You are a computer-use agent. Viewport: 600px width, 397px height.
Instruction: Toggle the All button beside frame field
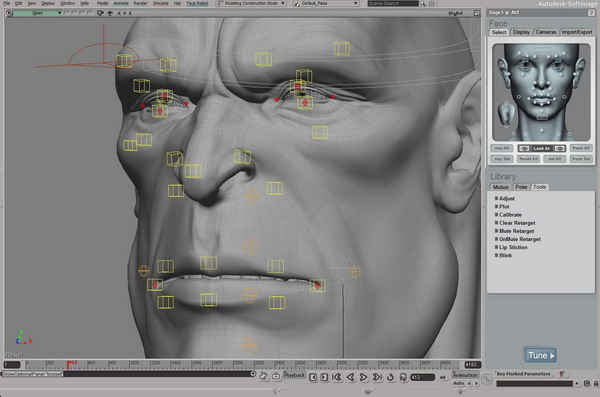coord(442,377)
